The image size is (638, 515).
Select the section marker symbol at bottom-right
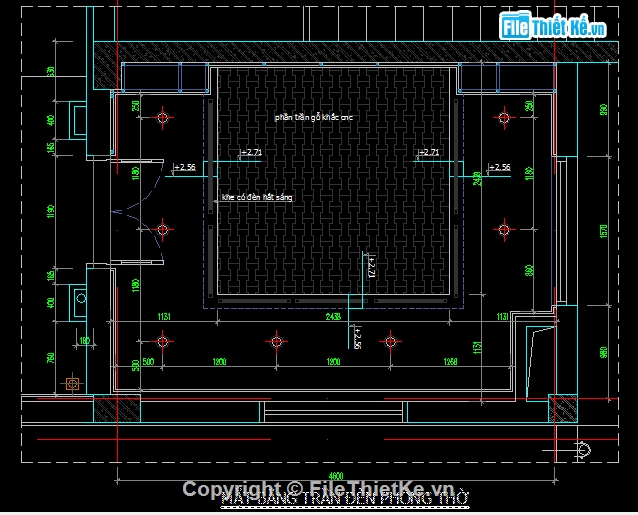[583, 450]
